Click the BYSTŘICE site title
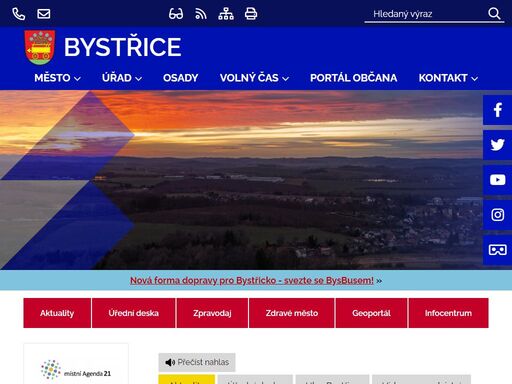This screenshot has height=384, width=512. click(x=123, y=47)
